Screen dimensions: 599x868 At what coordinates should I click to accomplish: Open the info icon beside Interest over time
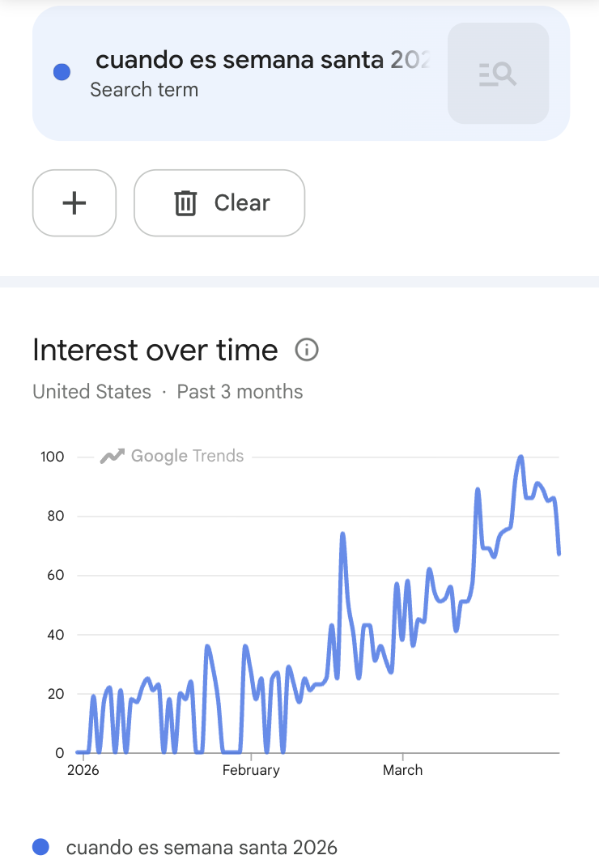pyautogui.click(x=307, y=350)
